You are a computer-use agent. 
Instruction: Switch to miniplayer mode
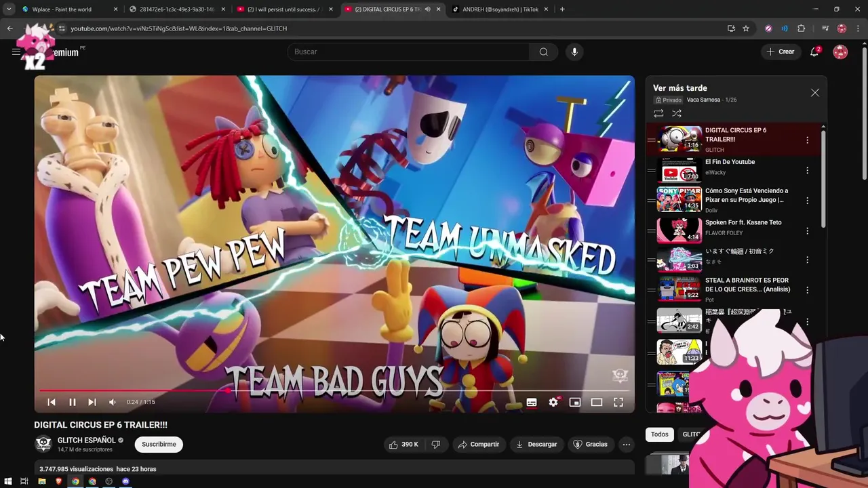tap(575, 402)
